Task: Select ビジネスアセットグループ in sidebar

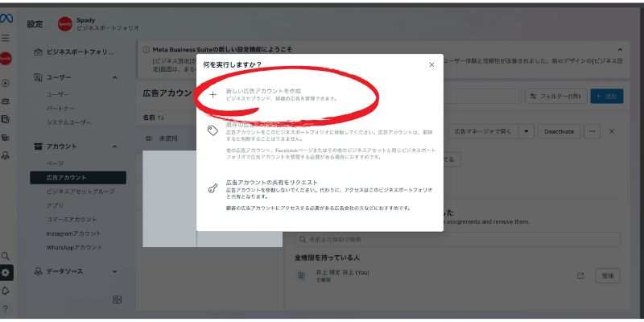Action: coord(80,192)
